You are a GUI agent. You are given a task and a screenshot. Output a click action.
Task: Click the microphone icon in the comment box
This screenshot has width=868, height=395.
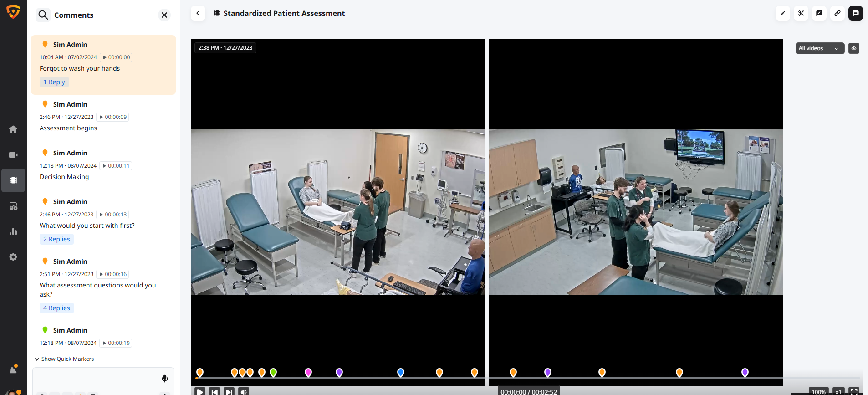(x=165, y=378)
